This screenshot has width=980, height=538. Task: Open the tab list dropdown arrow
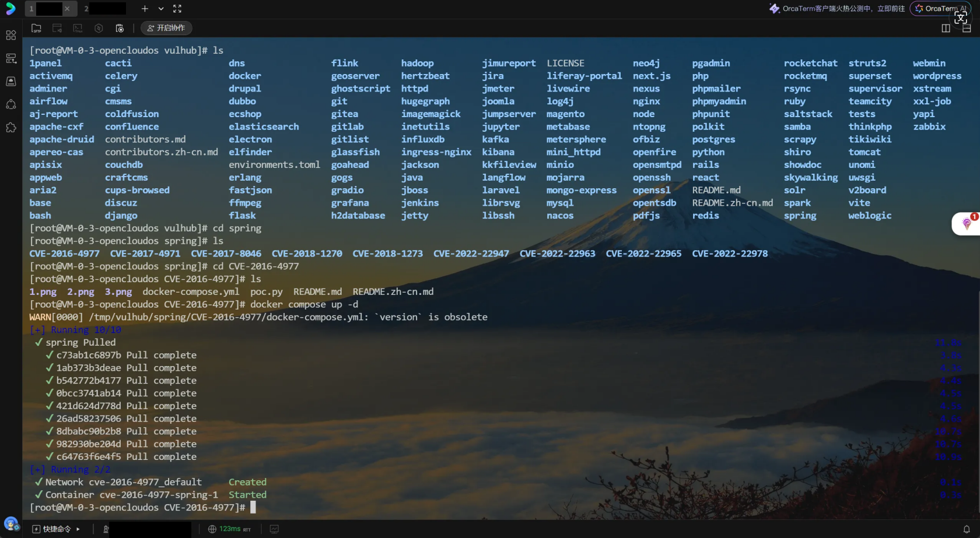point(161,9)
